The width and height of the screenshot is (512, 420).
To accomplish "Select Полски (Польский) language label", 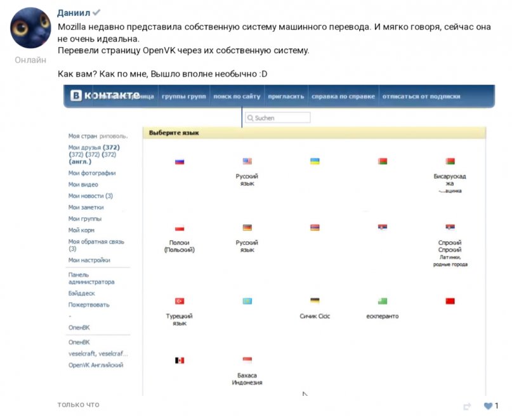I will (180, 246).
